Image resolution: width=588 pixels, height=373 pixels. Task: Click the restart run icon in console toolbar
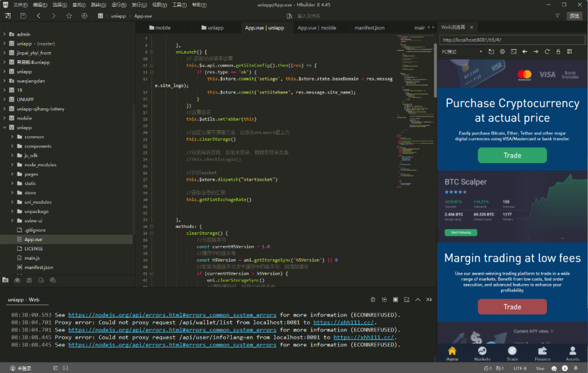coord(384,300)
